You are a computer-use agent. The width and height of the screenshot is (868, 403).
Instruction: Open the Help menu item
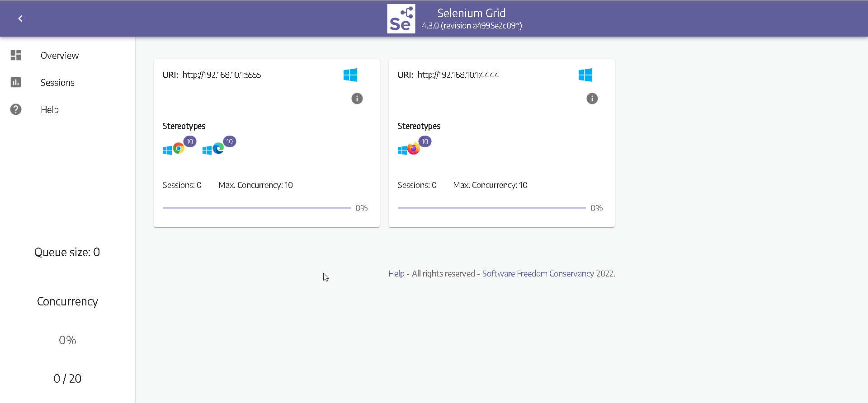[x=50, y=110]
